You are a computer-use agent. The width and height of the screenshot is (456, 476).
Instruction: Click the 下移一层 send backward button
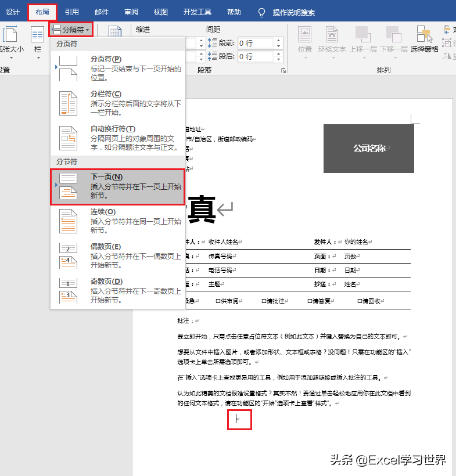[394, 42]
